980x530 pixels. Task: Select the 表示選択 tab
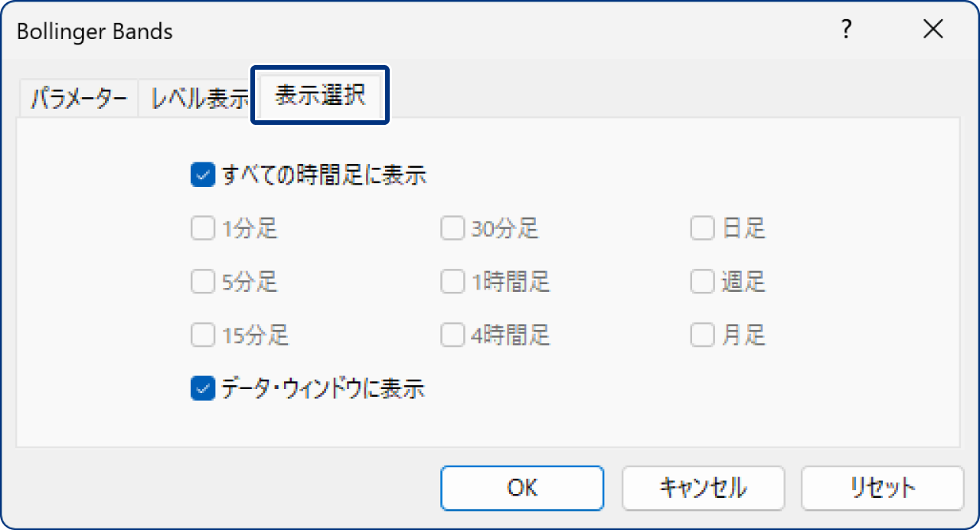coord(318,97)
